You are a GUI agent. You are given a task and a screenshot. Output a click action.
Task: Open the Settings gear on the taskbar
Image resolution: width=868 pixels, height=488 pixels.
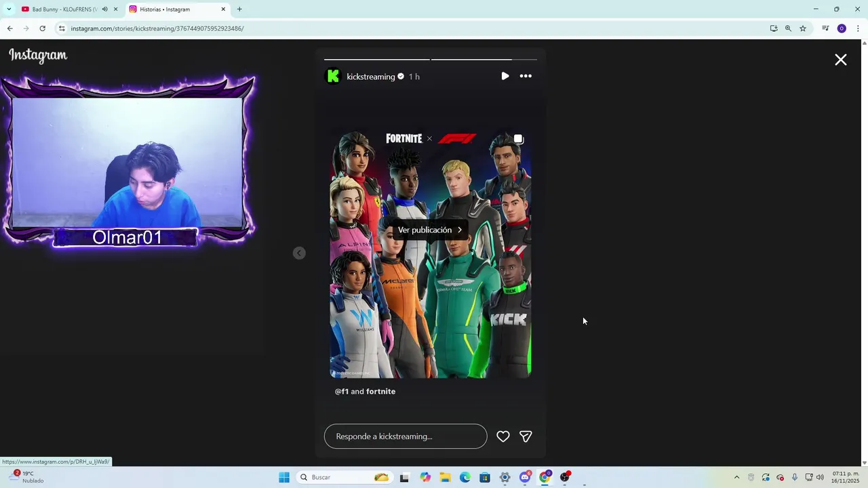click(505, 478)
